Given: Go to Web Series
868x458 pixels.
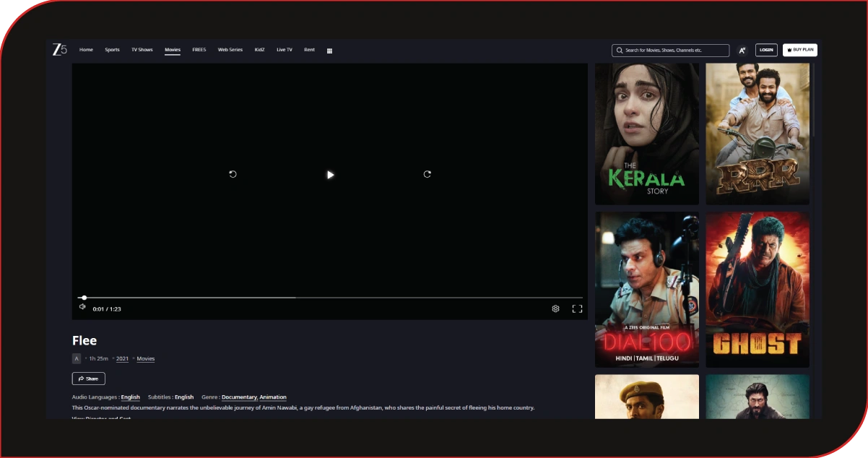Looking at the screenshot, I should coord(230,50).
